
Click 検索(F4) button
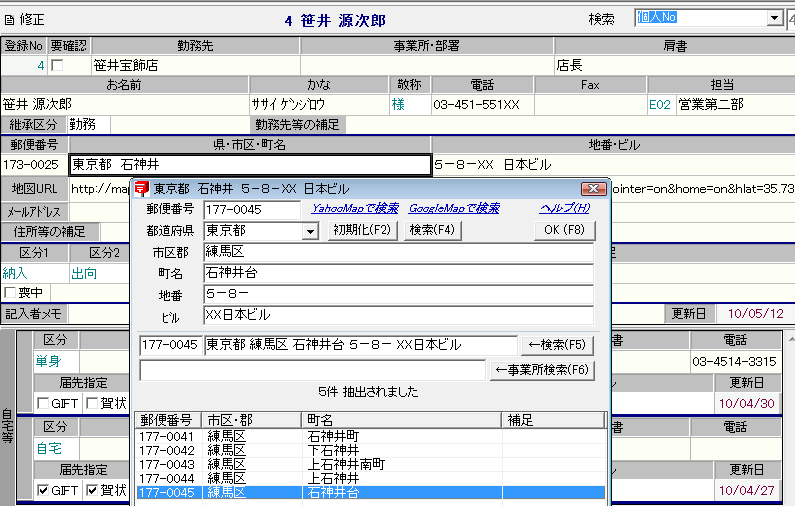pyautogui.click(x=432, y=230)
